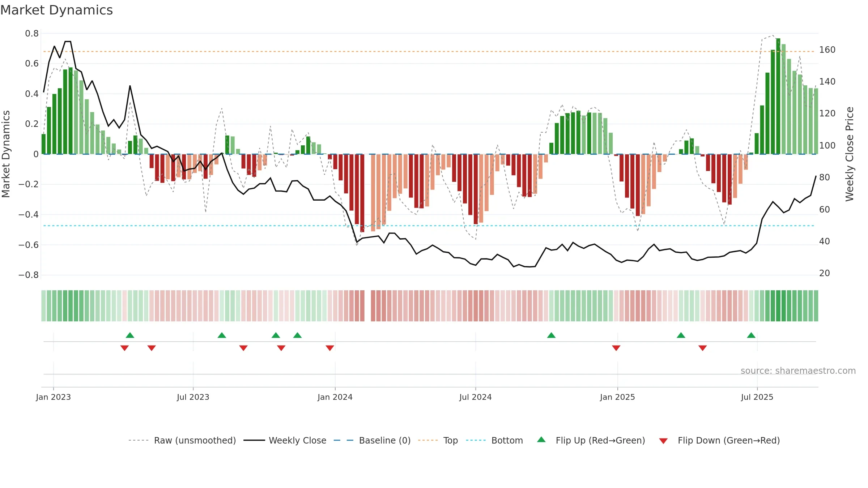Click the 'Jul 2024' x-axis label
The height and width of the screenshot is (488, 868).
tap(476, 397)
